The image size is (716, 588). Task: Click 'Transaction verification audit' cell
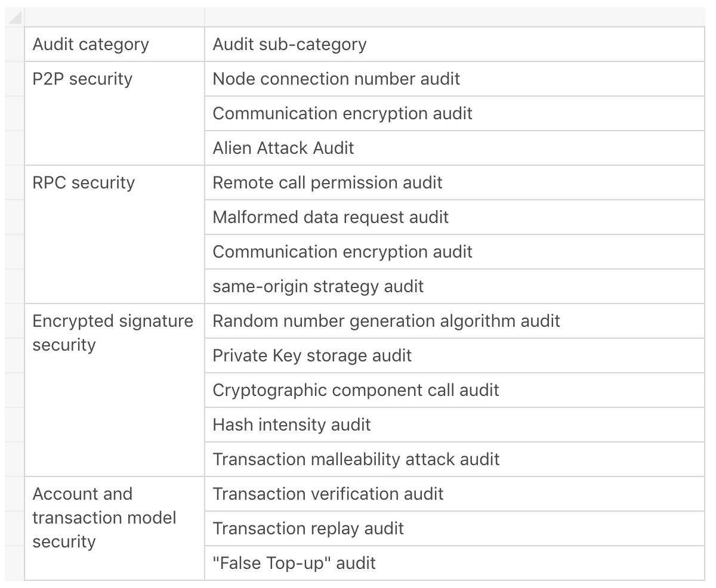click(455, 494)
